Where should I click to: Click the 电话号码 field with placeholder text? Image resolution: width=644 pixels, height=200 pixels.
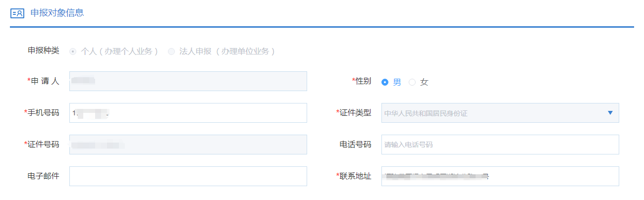pos(500,145)
